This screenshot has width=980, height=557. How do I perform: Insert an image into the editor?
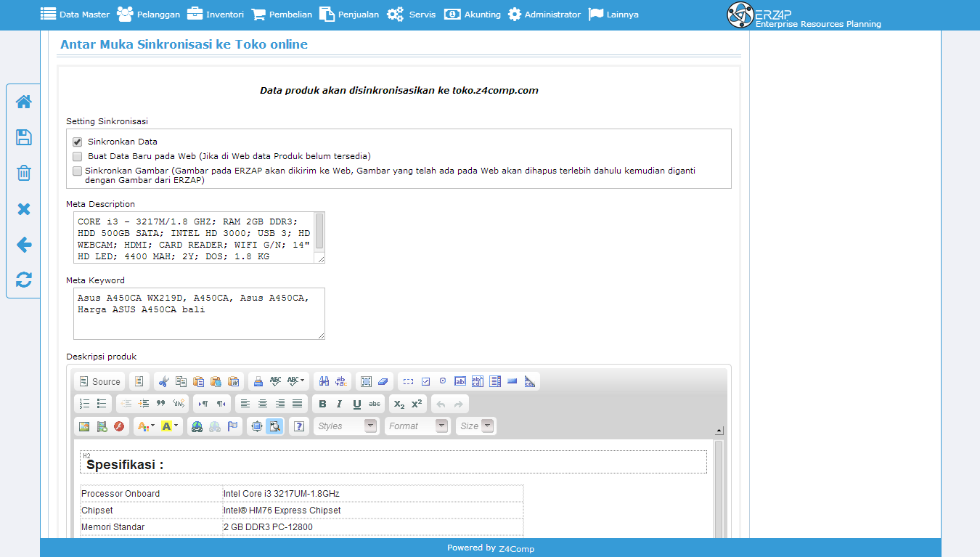click(x=85, y=426)
